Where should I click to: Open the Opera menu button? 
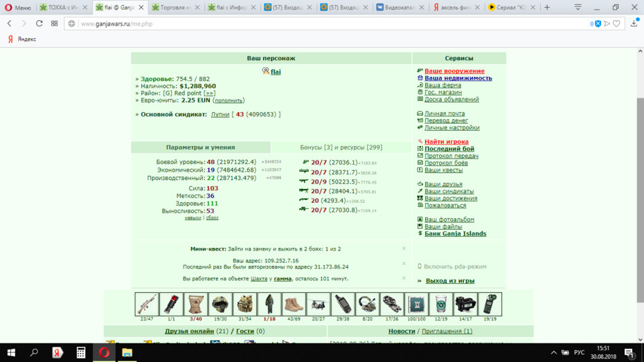[x=18, y=8]
